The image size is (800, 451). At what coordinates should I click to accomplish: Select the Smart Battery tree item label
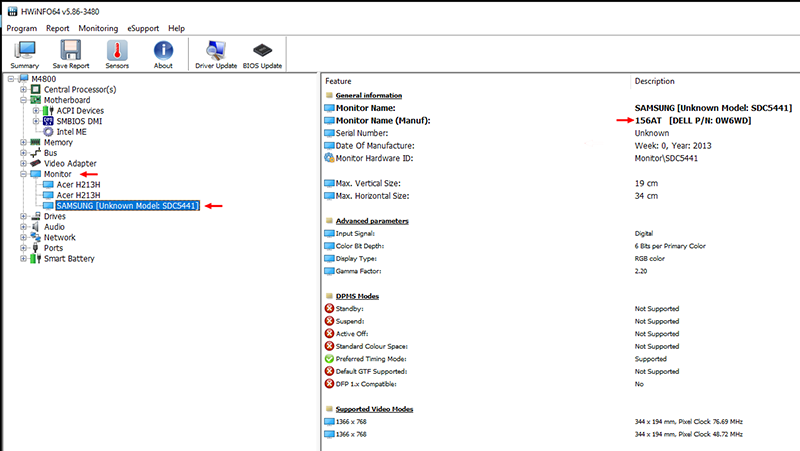coord(69,259)
